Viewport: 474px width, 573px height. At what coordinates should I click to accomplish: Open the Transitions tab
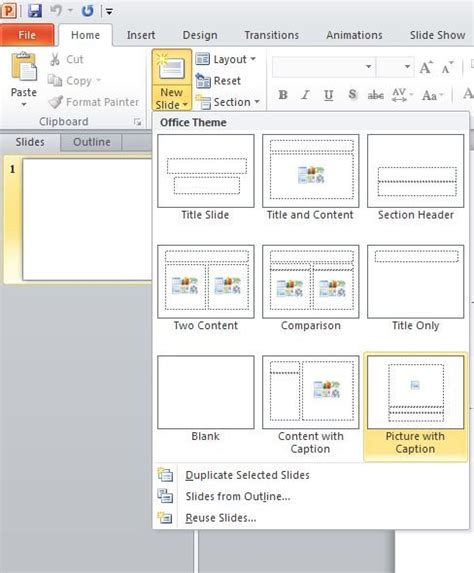(x=272, y=35)
